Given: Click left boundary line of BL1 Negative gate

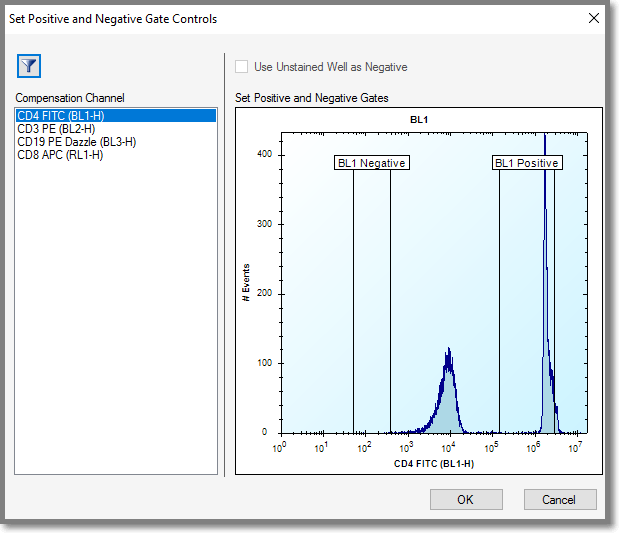Looking at the screenshot, I should (x=353, y=300).
